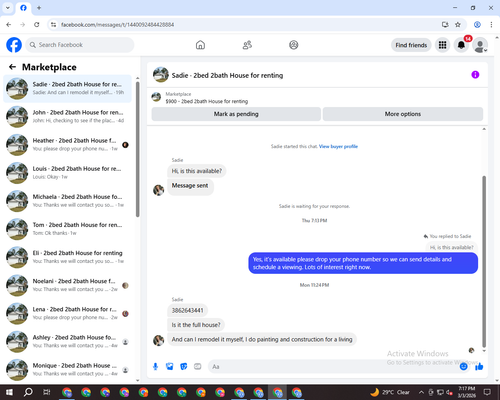Open Windows notification center
The width and height of the screenshot is (500, 400).
[x=487, y=392]
